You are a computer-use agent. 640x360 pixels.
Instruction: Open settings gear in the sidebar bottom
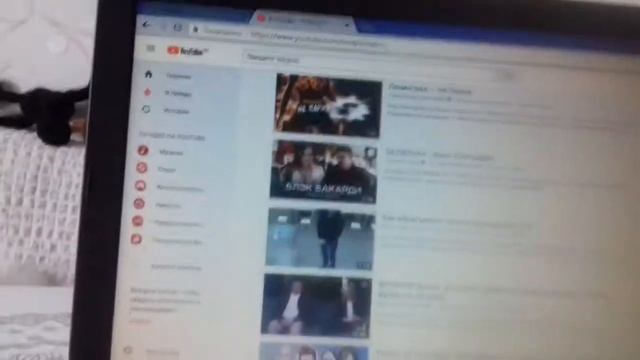pyautogui.click(x=128, y=350)
